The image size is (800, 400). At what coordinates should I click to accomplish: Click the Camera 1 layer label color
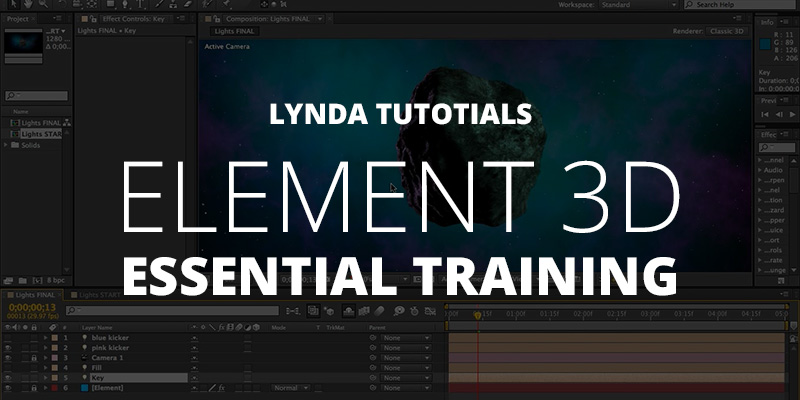tap(55, 358)
